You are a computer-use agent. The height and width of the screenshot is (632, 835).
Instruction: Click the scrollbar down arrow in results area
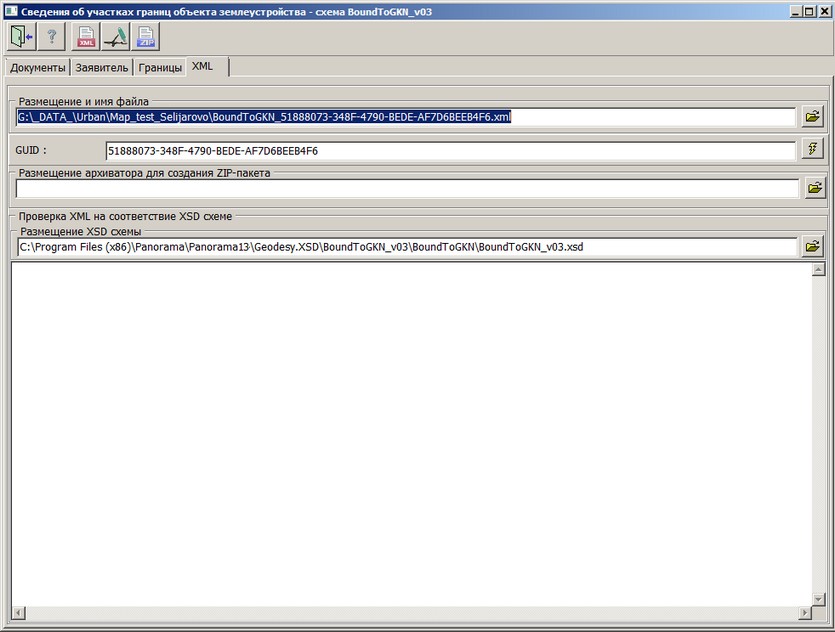818,611
